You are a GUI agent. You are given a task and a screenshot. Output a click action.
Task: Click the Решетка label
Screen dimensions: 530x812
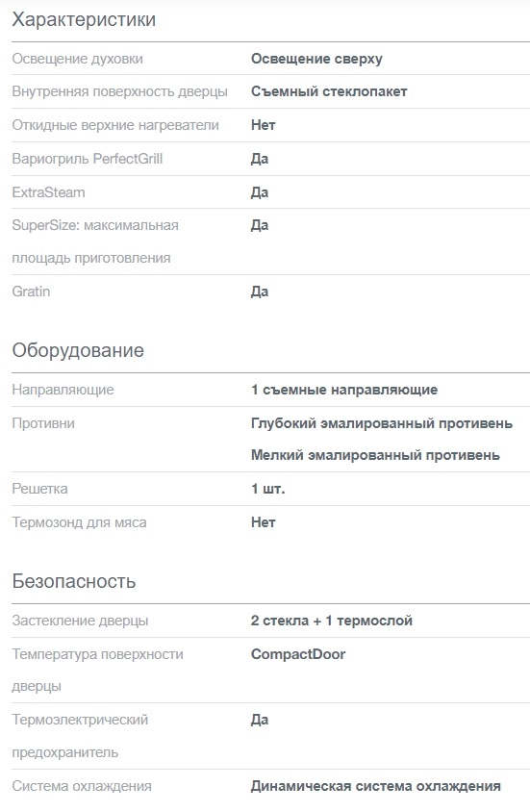[39, 489]
